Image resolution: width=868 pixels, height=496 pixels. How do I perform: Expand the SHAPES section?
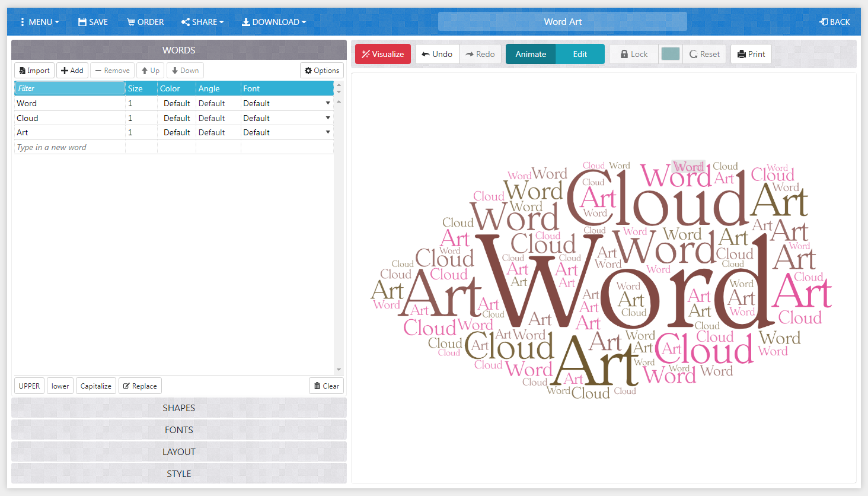pos(178,408)
